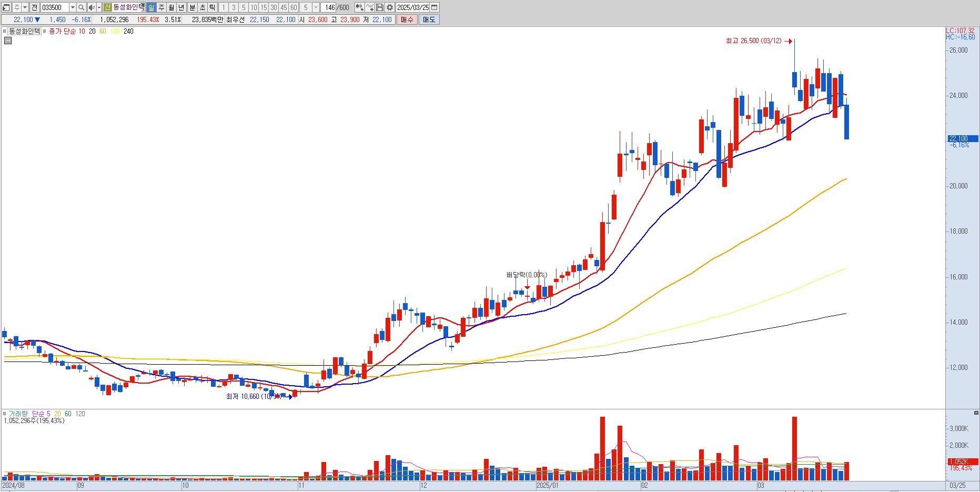Switch to the 년 yearly chart period
The height and width of the screenshot is (492, 980).
click(181, 7)
